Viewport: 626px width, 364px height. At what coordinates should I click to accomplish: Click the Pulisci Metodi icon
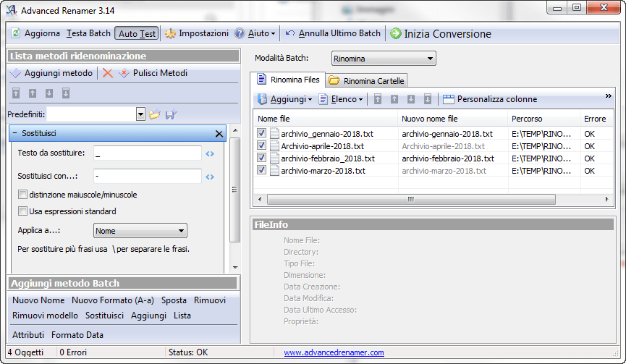[124, 73]
